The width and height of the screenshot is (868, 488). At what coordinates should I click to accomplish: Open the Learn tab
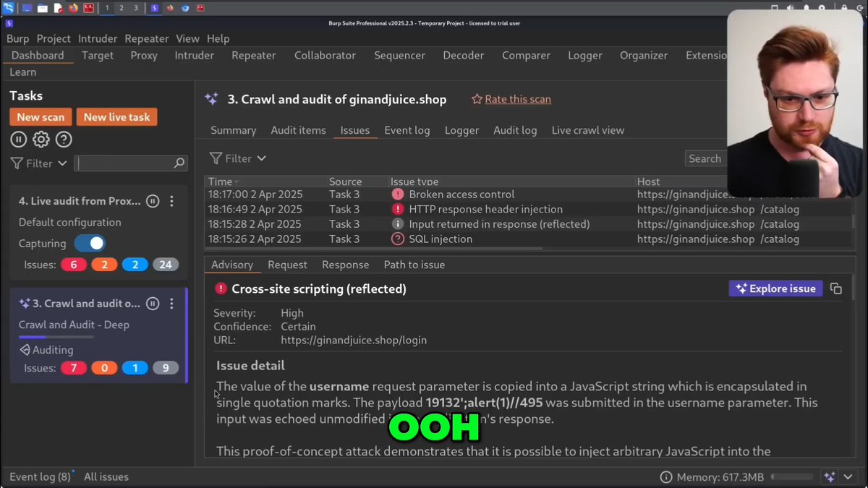23,72
